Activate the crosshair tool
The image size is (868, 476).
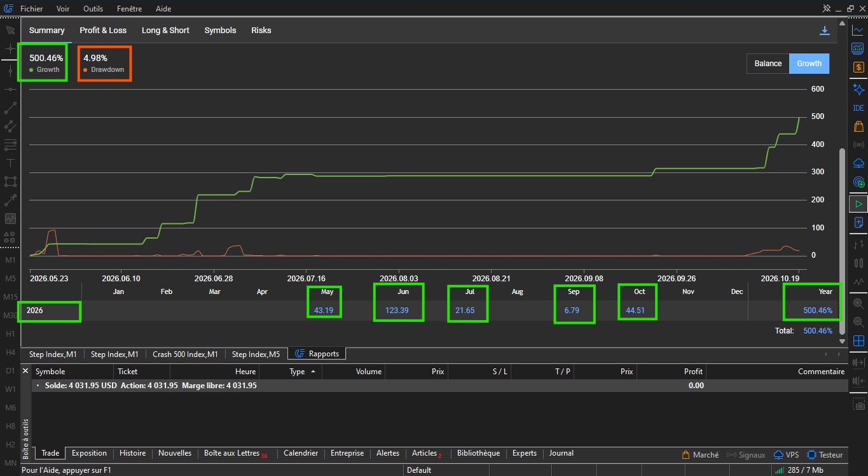[x=10, y=49]
